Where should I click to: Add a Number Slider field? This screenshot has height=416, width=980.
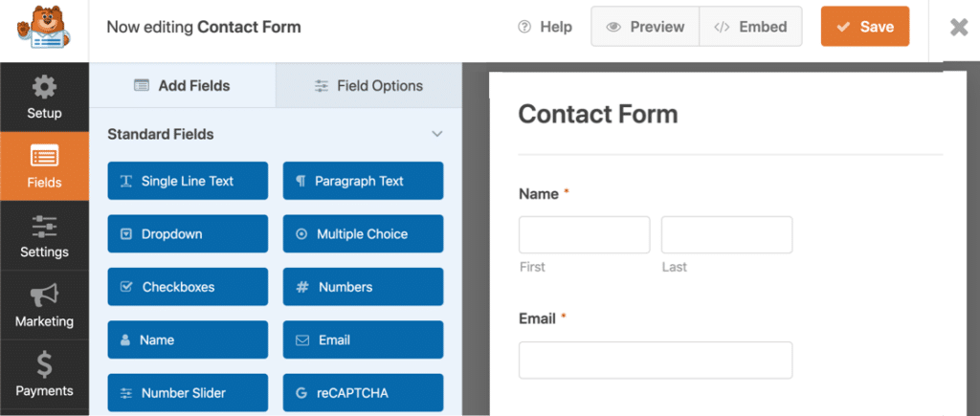tap(188, 393)
